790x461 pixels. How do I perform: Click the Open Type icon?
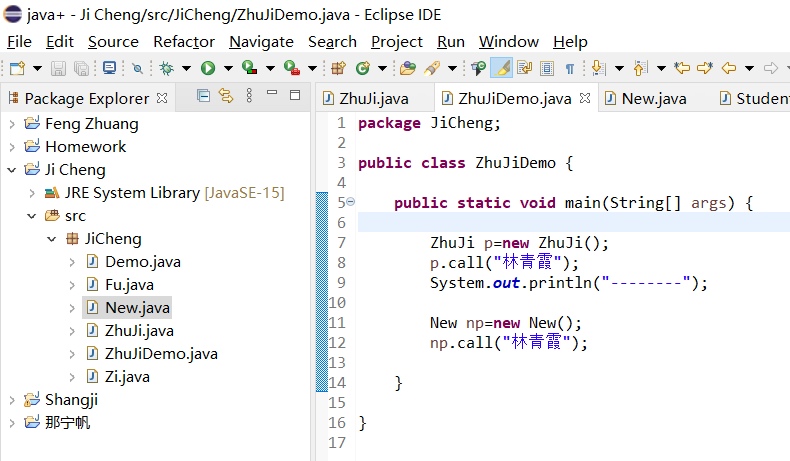pyautogui.click(x=408, y=68)
